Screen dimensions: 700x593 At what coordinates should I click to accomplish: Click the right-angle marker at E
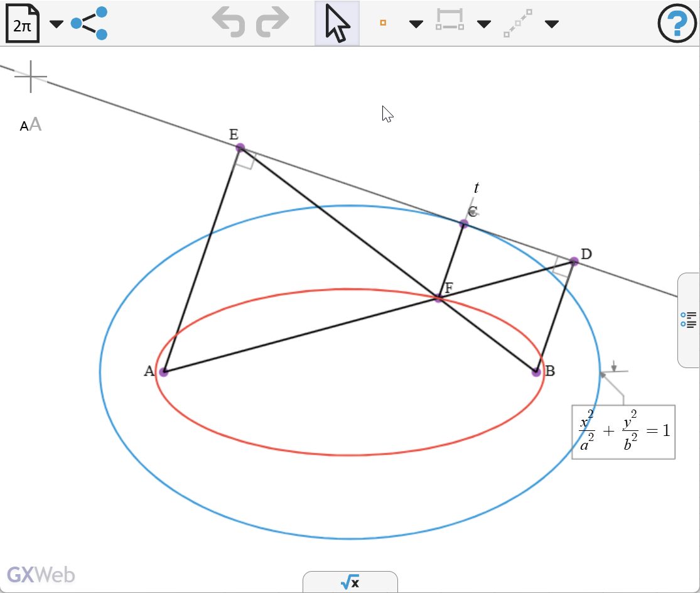[247, 160]
